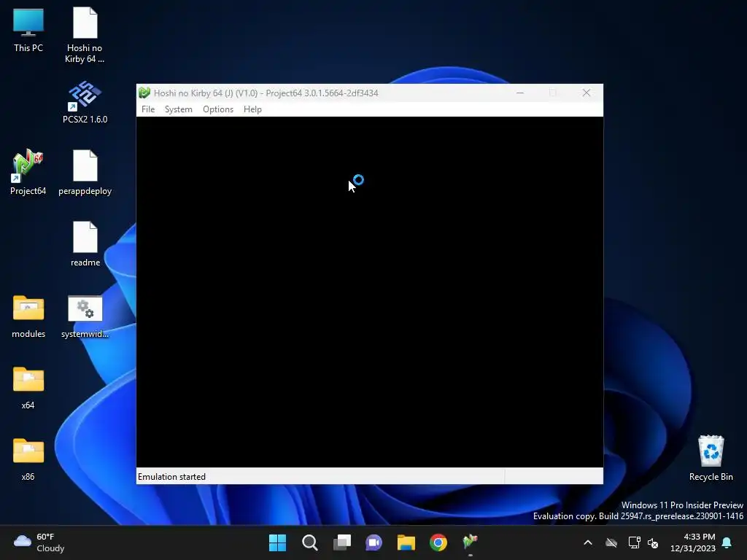Click the muted volume tray icon
The height and width of the screenshot is (560, 747).
(x=653, y=542)
